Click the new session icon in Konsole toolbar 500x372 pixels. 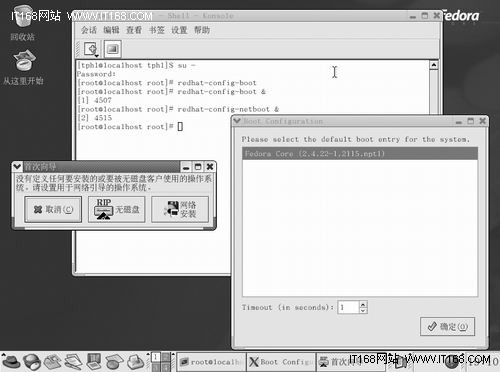click(91, 49)
